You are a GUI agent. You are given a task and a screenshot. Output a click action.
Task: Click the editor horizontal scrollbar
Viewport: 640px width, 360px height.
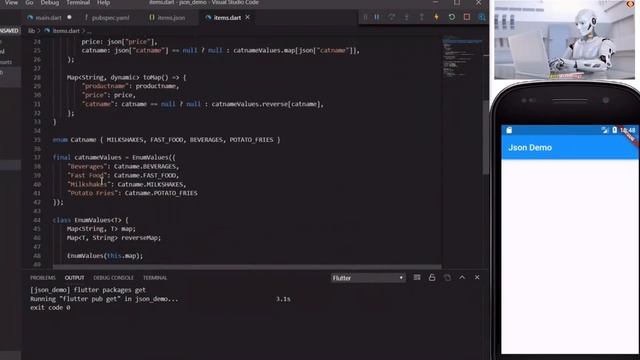tap(247, 267)
